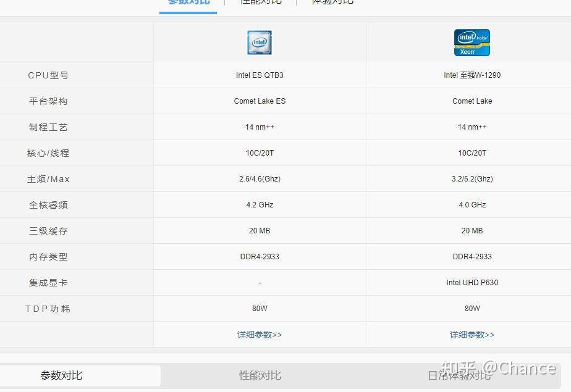Click the 三级缓存 row label
Screen dimensions: 571x392
coord(48,231)
